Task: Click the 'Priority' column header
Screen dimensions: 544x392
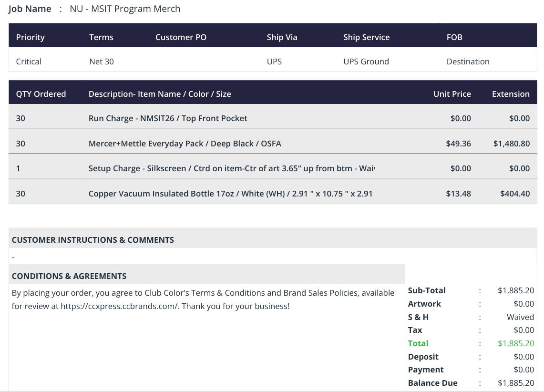Action: (x=30, y=37)
